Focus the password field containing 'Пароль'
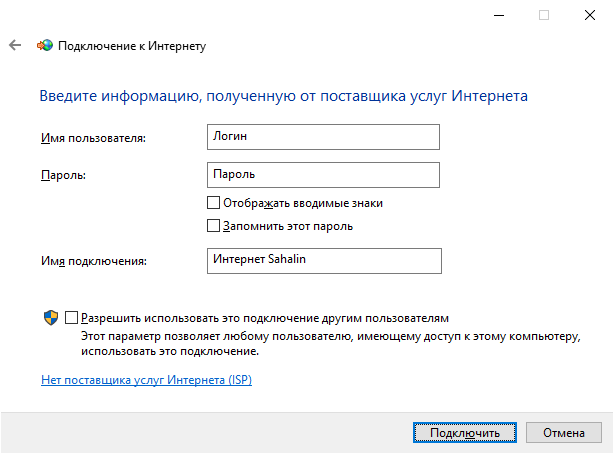The height and width of the screenshot is (454, 614). tap(320, 175)
